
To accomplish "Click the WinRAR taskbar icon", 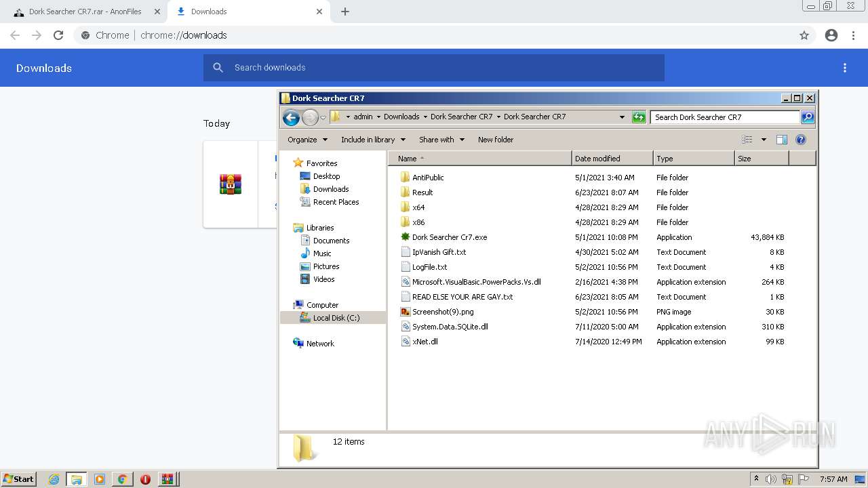I will 167,479.
